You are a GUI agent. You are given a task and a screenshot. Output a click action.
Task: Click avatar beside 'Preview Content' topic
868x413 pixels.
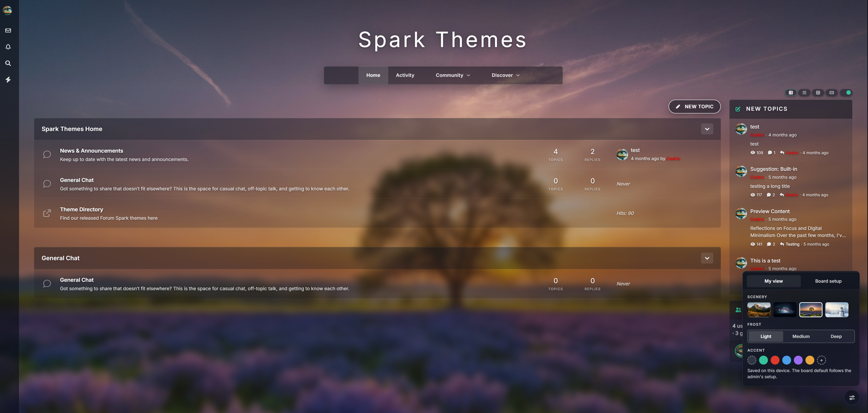pos(741,213)
